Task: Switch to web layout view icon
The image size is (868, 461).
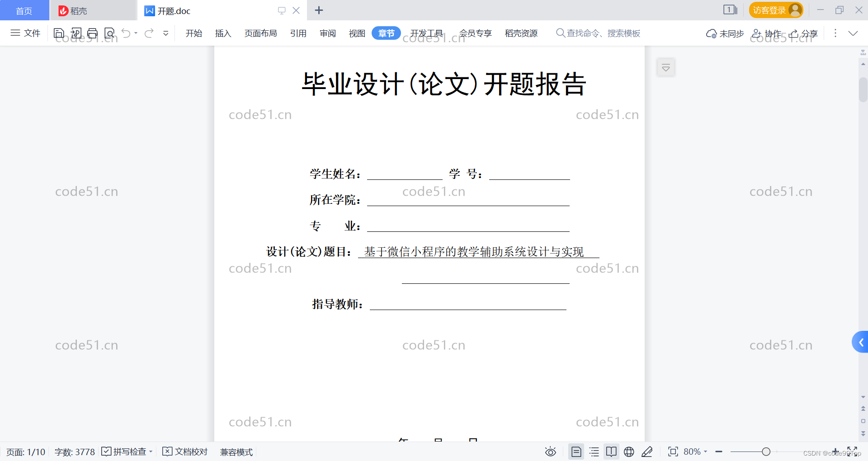Action: tap(629, 452)
